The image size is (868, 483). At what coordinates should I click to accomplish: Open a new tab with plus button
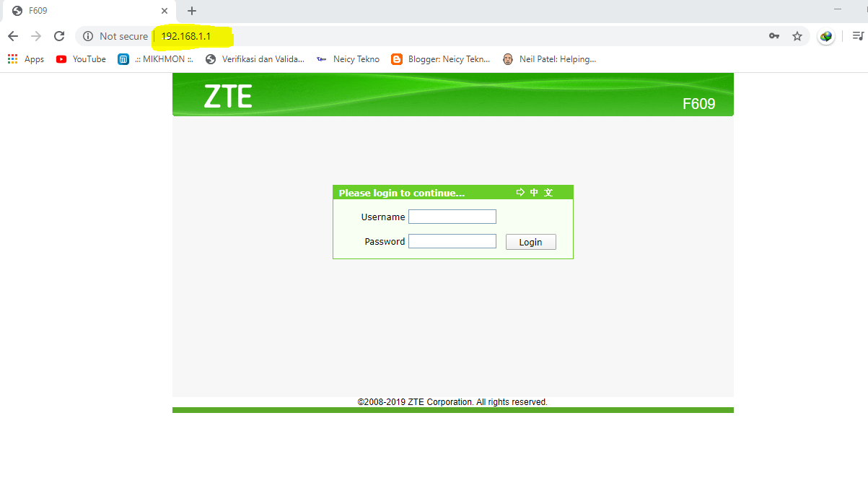tap(192, 11)
